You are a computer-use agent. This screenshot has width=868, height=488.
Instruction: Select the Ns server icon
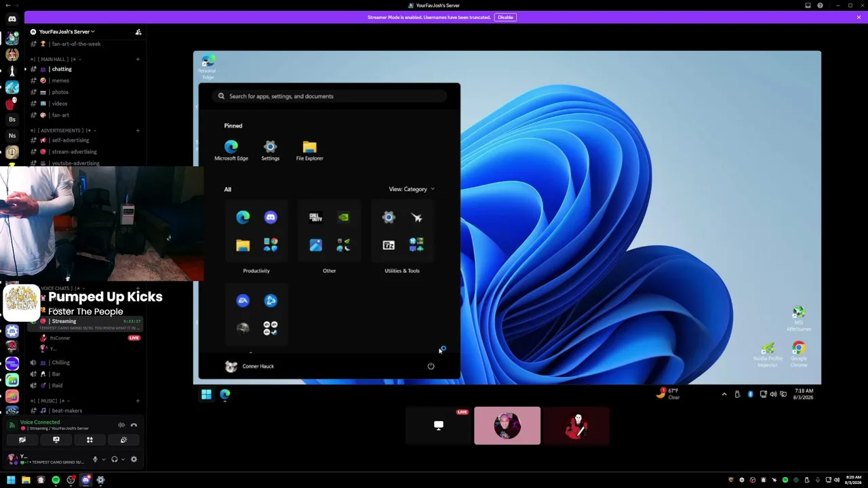(x=12, y=136)
